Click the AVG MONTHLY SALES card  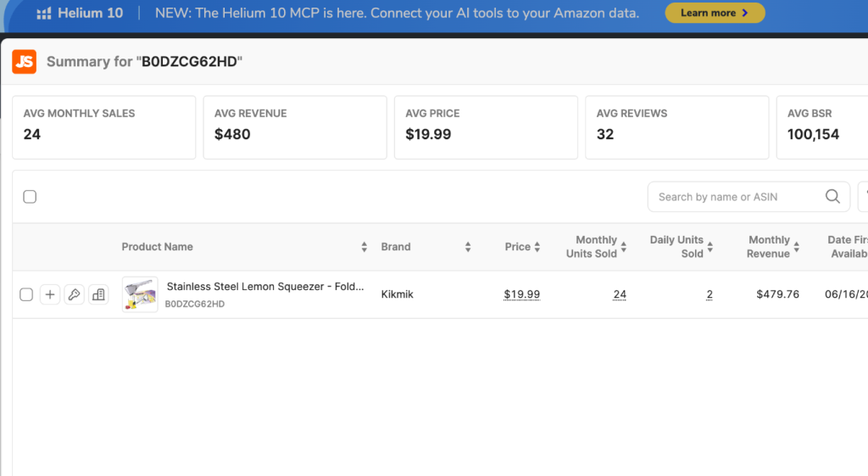click(104, 127)
